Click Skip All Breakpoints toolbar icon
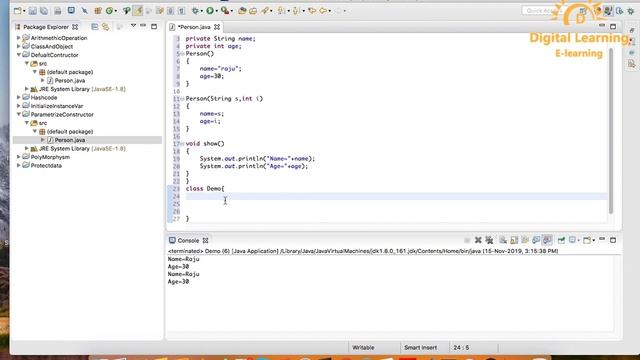Viewport: 640px width, 360px height. click(x=84, y=11)
